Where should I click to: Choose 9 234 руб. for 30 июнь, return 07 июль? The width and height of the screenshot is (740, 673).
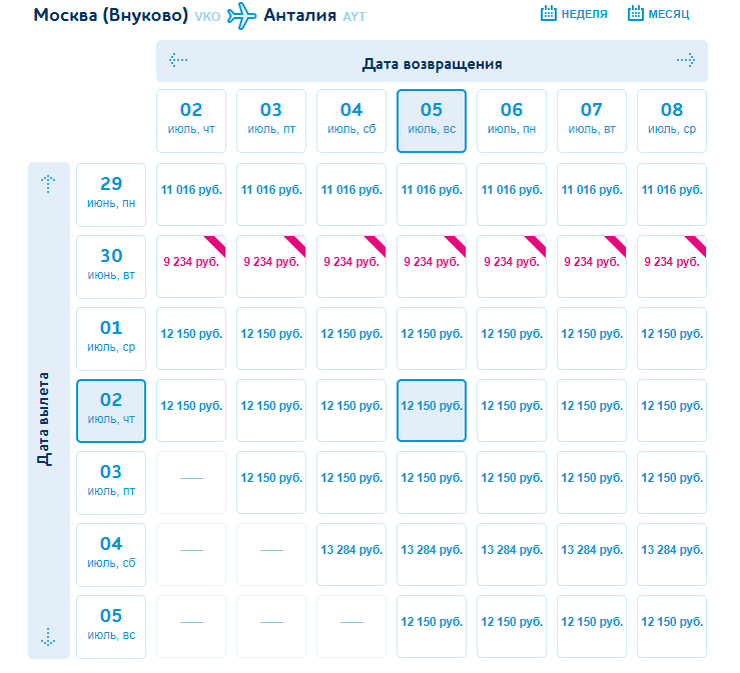(x=592, y=267)
